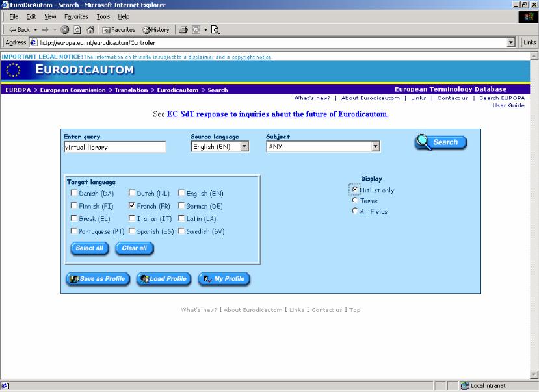Click the Internet Explorer title bar icon
This screenshot has width=539, height=392.
coord(5,5)
